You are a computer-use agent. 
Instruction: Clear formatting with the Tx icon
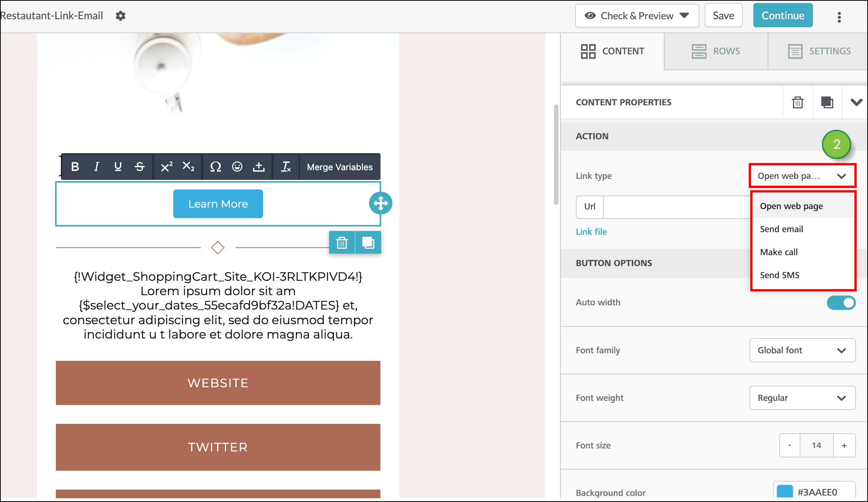pyautogui.click(x=286, y=167)
